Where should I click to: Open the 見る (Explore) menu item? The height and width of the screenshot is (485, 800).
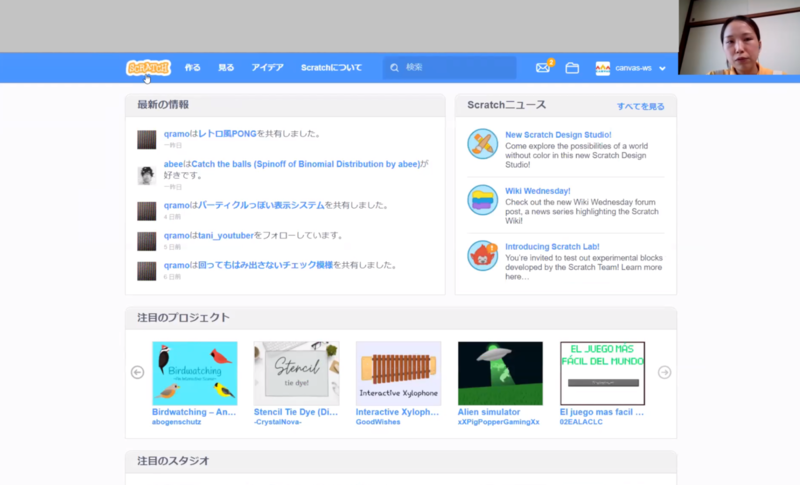coord(226,68)
